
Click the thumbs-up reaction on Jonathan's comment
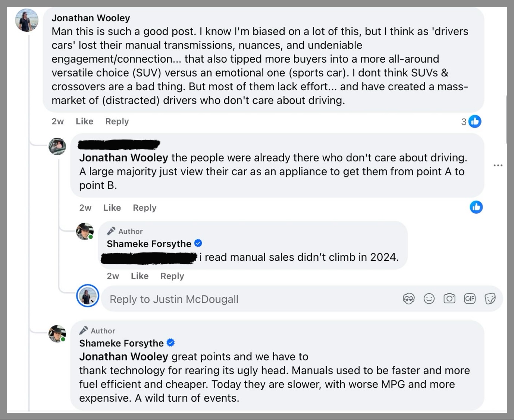475,122
